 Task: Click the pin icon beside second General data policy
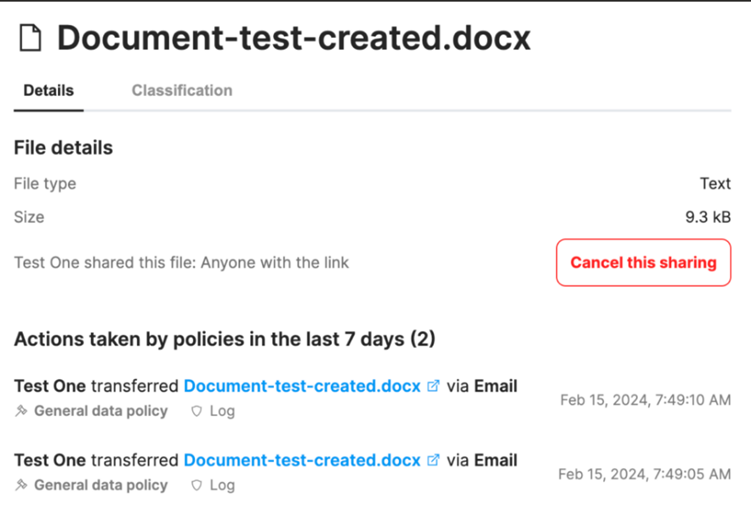[x=21, y=485]
